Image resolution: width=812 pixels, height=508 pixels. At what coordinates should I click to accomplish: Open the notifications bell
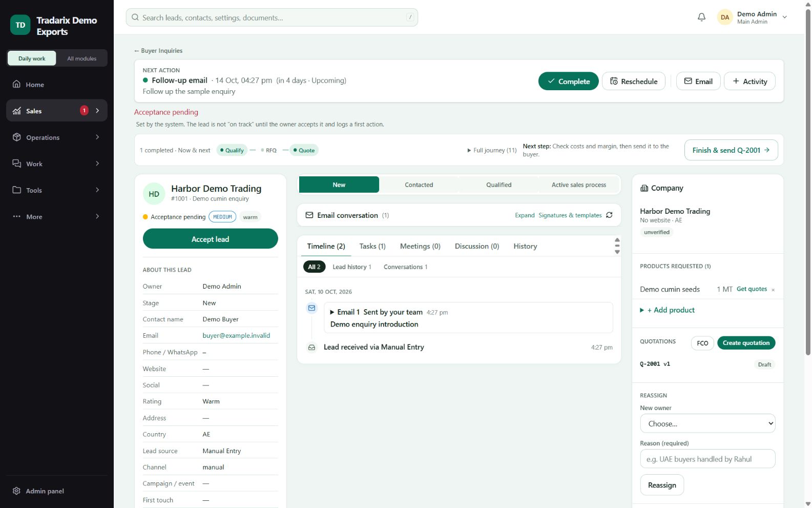pos(701,17)
